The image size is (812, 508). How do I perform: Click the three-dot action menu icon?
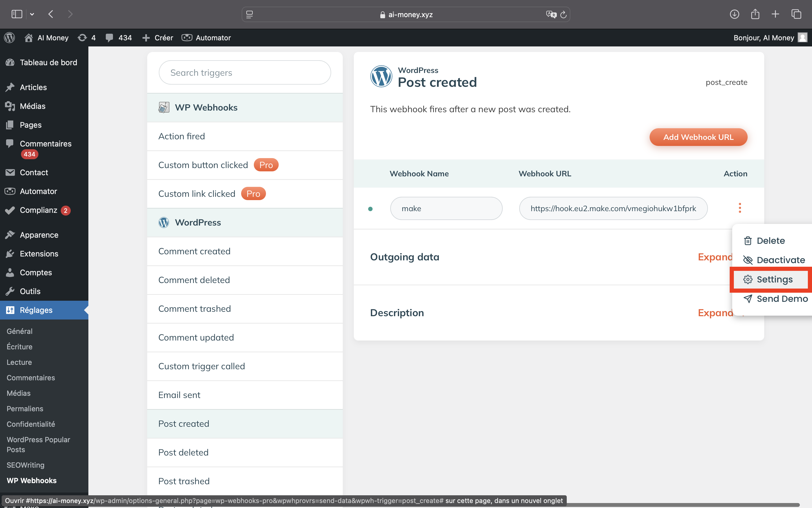tap(740, 208)
